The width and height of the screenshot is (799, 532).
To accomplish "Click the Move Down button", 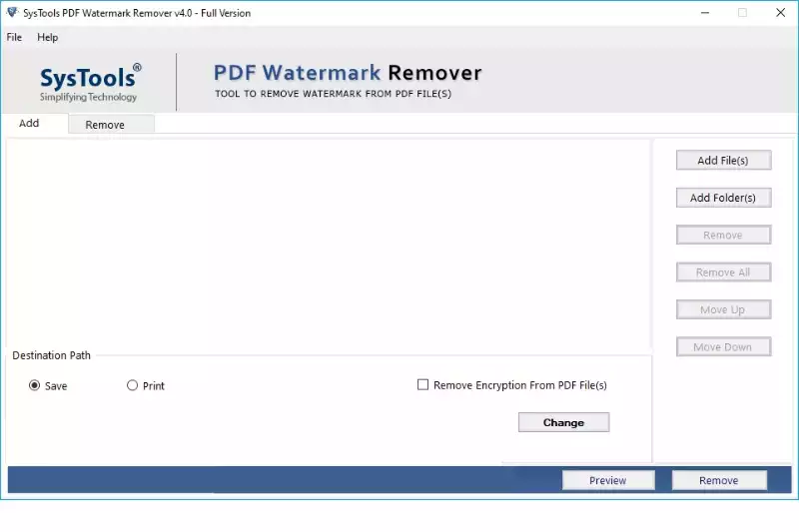I will pyautogui.click(x=723, y=346).
